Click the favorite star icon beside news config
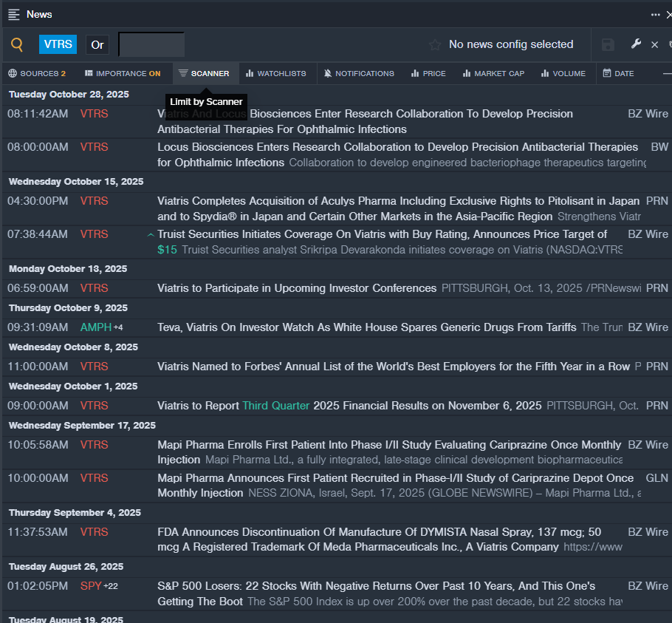This screenshot has height=623, width=672. tap(435, 45)
